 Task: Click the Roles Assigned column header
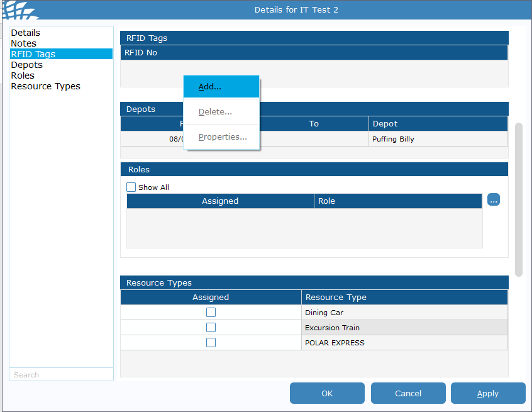coord(220,201)
